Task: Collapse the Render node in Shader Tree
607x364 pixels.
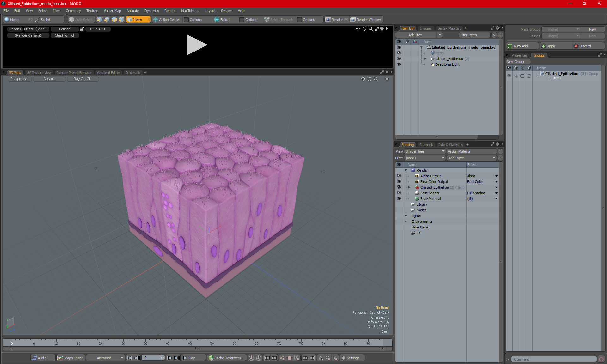Action: coord(406,170)
